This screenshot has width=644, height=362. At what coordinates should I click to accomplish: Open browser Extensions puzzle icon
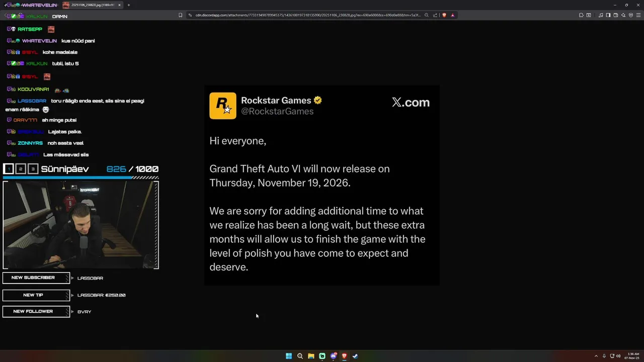point(581,15)
